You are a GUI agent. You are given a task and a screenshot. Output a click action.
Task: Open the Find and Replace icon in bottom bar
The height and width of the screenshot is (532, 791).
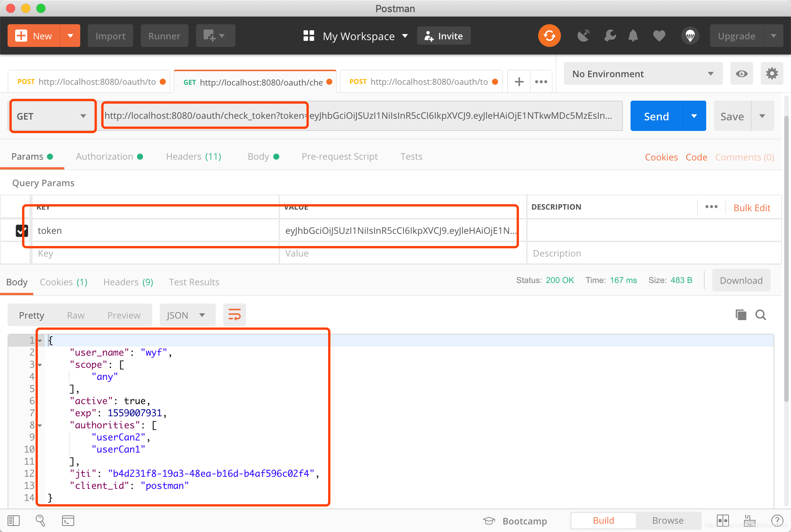point(40,521)
